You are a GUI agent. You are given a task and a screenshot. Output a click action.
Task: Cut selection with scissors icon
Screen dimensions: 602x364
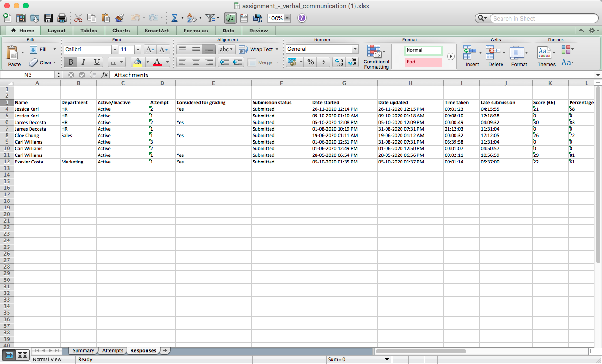tap(78, 18)
